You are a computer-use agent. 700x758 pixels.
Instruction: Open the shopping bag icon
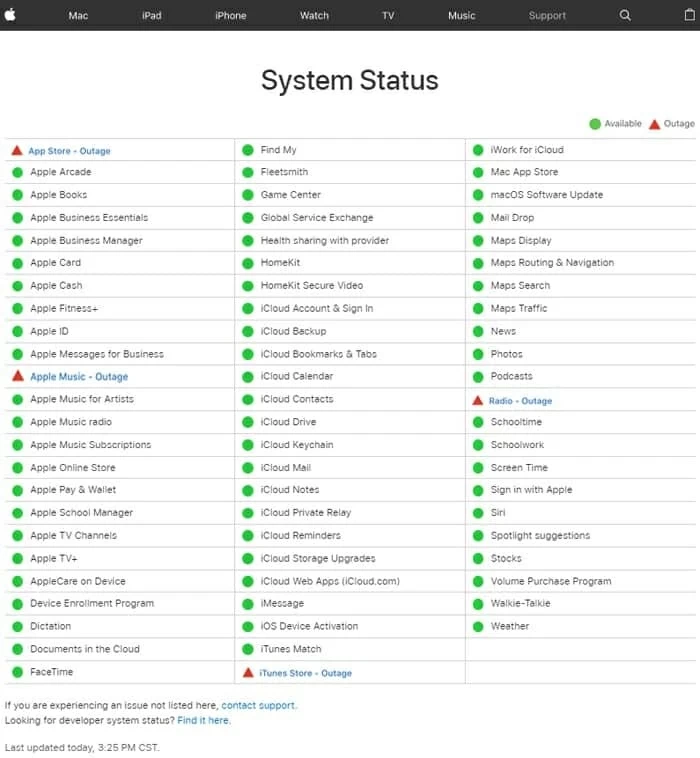[x=688, y=15]
